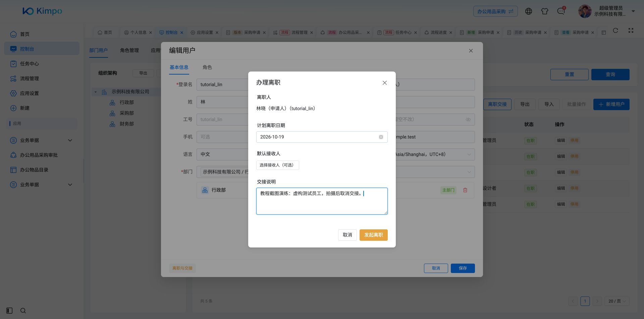Image resolution: width=644 pixels, height=319 pixels.
Task: Click the 保存 button
Action: point(463,268)
